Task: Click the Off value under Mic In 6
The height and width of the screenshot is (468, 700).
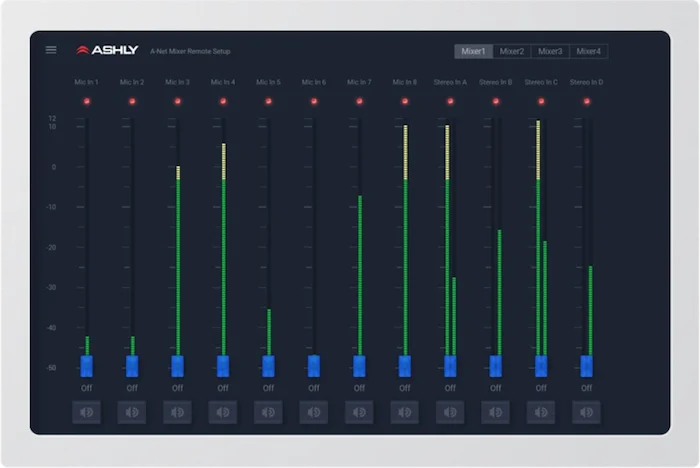Action: [314, 388]
